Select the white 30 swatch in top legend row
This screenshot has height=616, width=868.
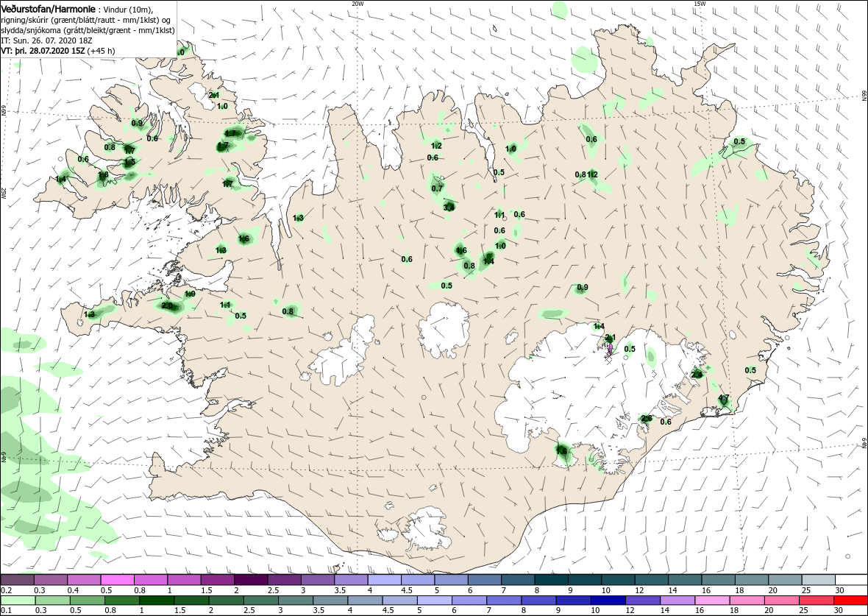click(x=851, y=580)
